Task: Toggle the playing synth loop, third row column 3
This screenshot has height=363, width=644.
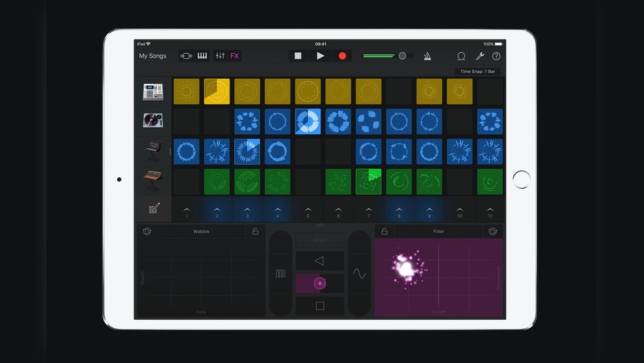Action: coord(247,152)
